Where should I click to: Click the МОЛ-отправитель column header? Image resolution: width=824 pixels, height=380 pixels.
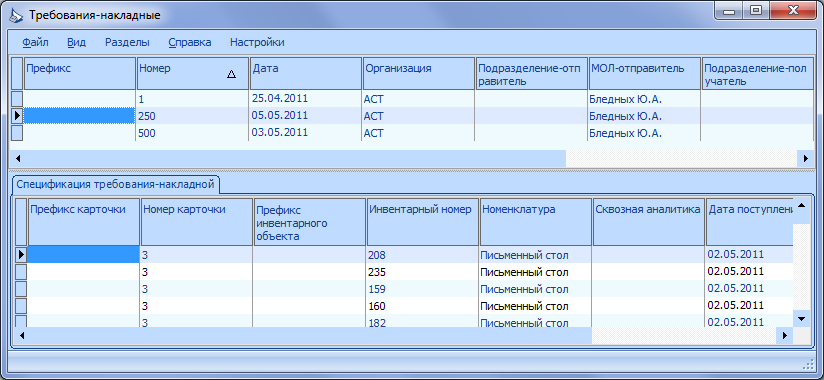(645, 73)
